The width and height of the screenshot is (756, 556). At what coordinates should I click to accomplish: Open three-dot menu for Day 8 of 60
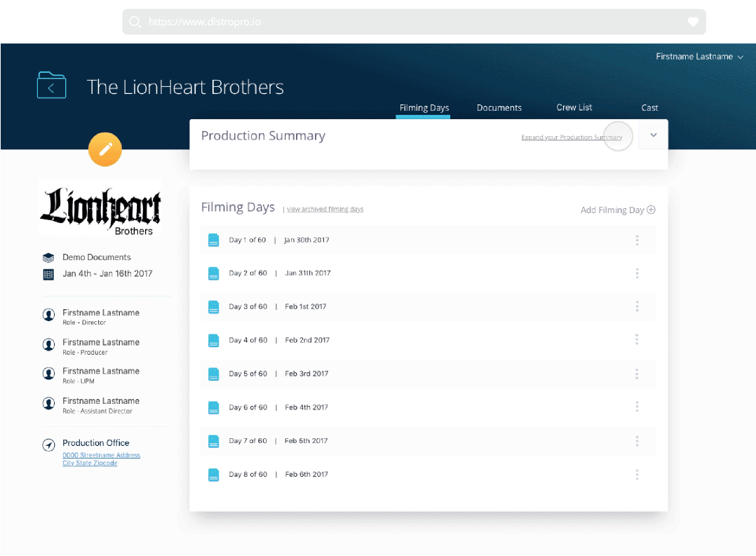coord(637,475)
